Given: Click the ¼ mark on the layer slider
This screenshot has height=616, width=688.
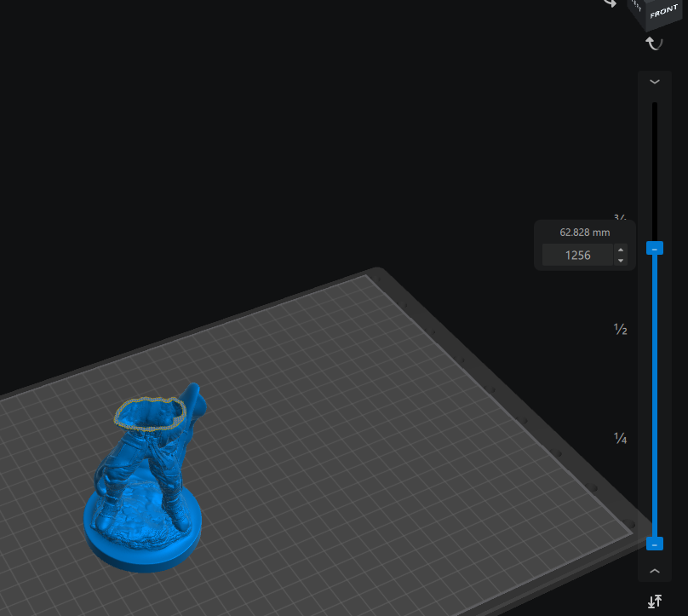Looking at the screenshot, I should [621, 438].
